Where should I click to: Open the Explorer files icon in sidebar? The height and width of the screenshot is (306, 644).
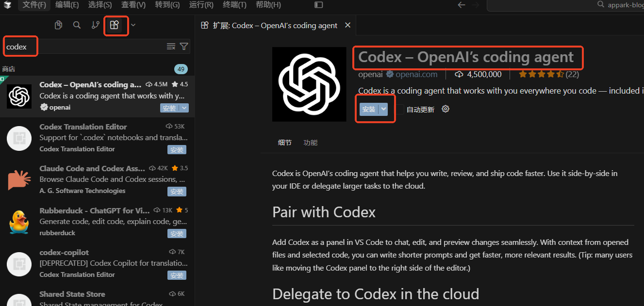(58, 25)
